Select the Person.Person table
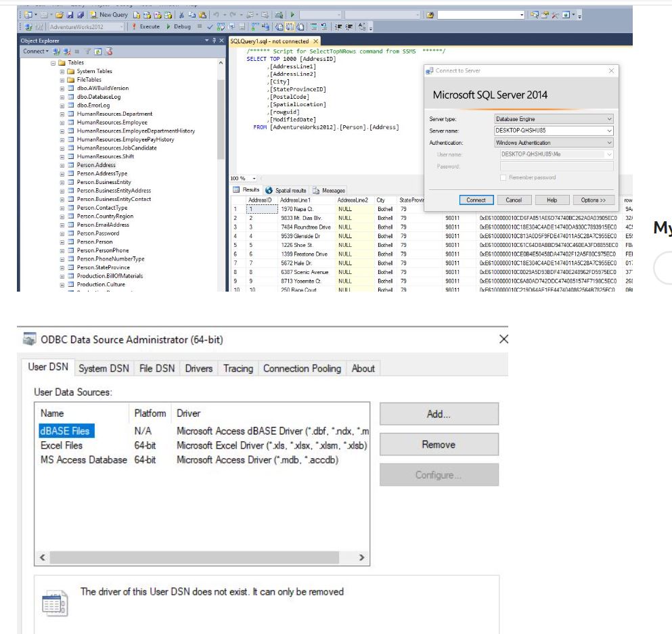Viewport: 672px width, 634px height. (95, 242)
